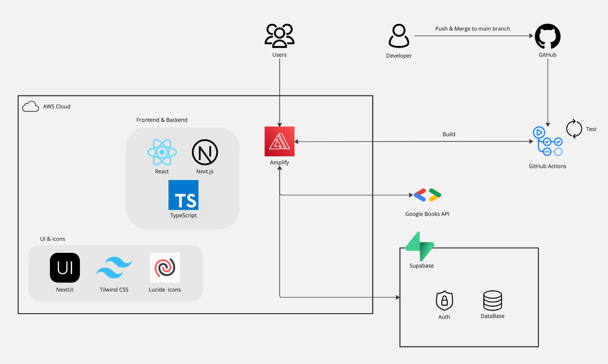The width and height of the screenshot is (608, 364).
Task: Click the Users group icon
Action: tap(279, 36)
